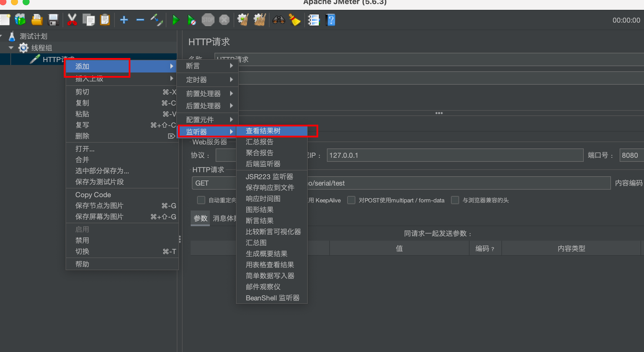Viewport: 644px width, 352px height.
Task: Select 后端监听器 menu item
Action: [x=272, y=164]
